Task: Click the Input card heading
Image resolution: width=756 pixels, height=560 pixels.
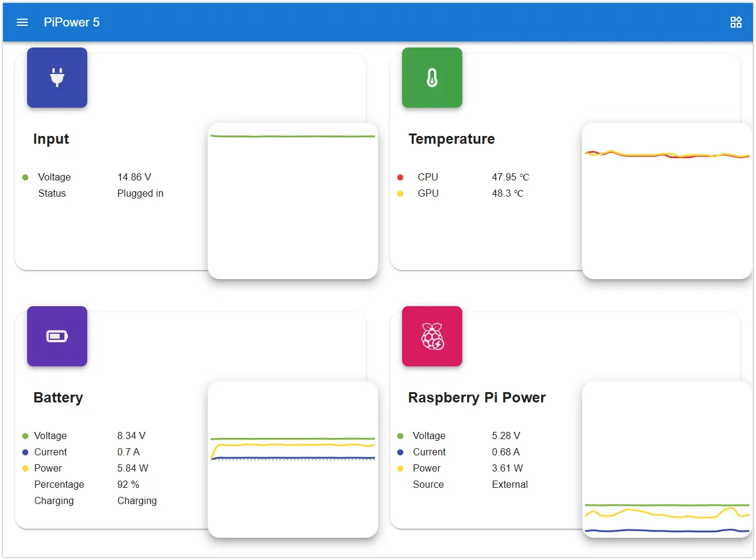Action: pos(51,139)
